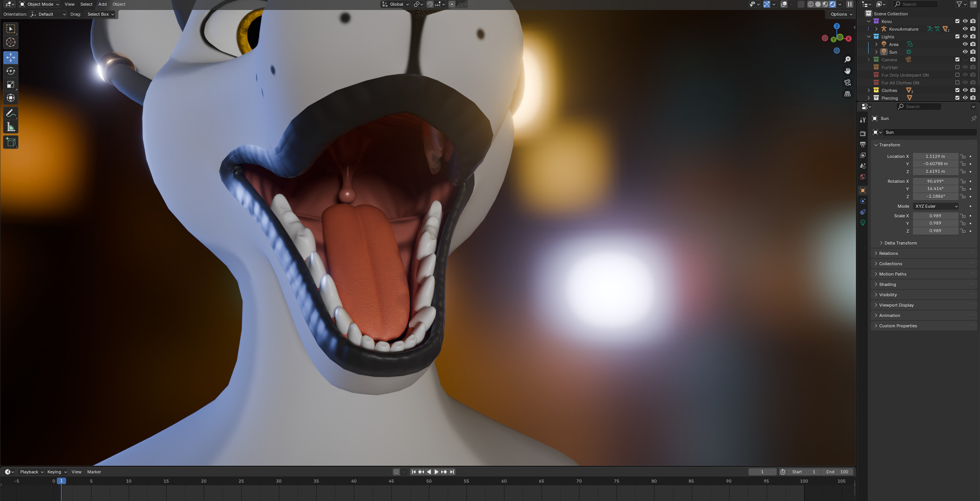The height and width of the screenshot is (501, 980).
Task: Open the Orientation Default dropdown
Action: pos(48,14)
